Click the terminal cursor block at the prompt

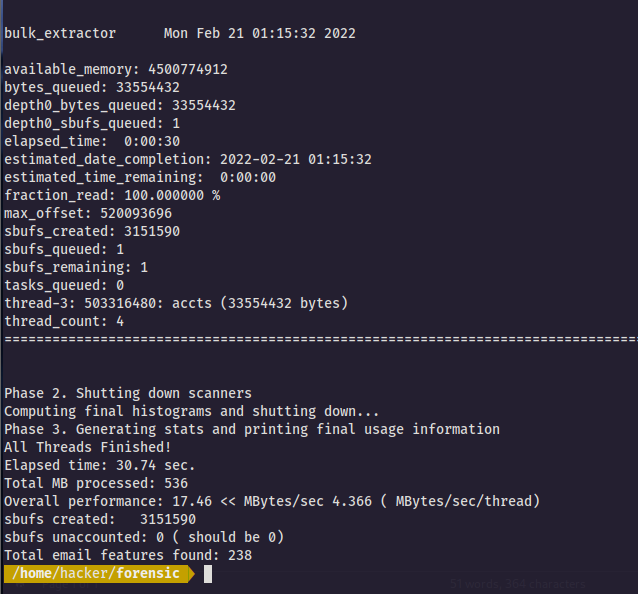click(x=208, y=574)
